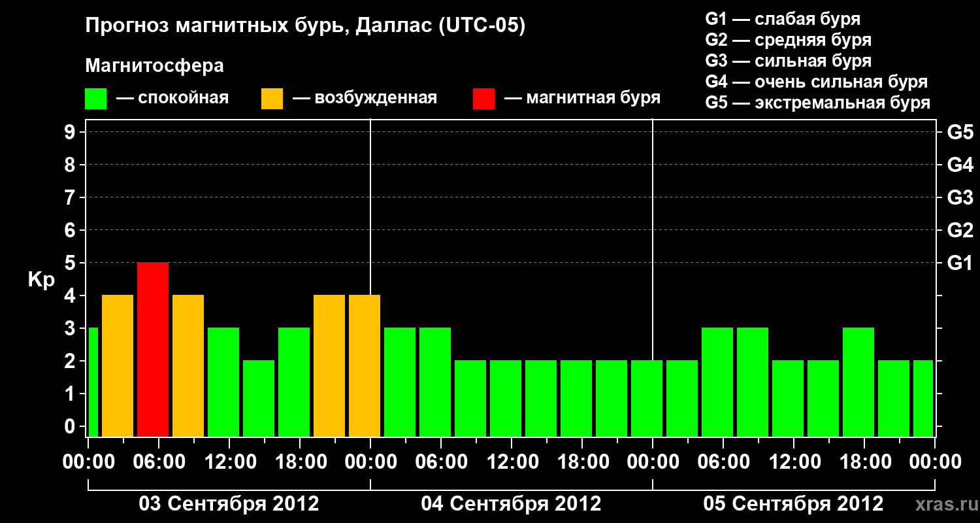
Task: Click the 'Магнитосфера' heading
Action: [x=154, y=66]
